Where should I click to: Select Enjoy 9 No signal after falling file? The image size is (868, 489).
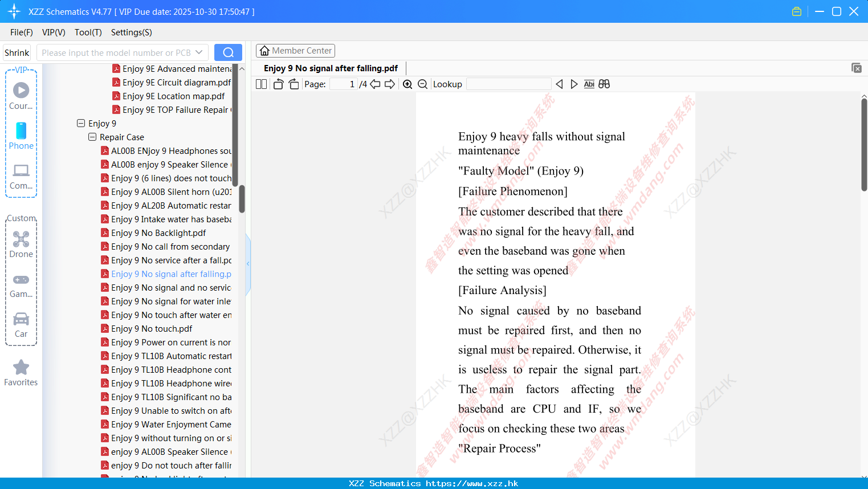166,274
